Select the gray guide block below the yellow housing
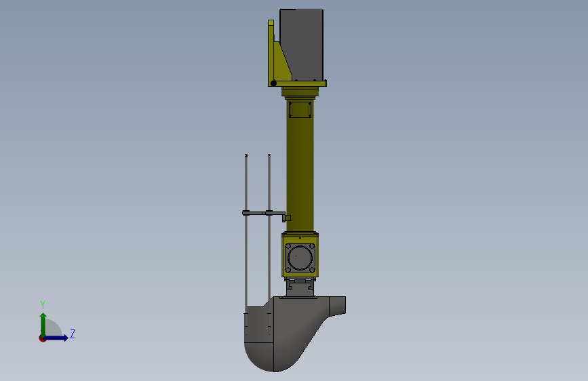 click(x=300, y=288)
